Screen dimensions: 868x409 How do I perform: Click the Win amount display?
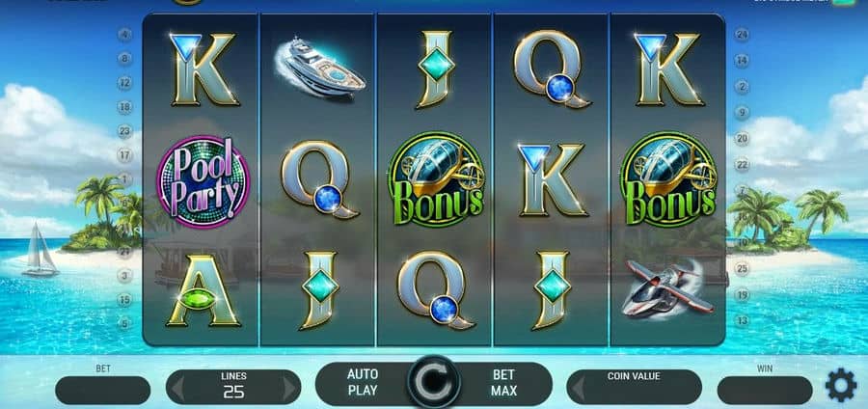(765, 390)
